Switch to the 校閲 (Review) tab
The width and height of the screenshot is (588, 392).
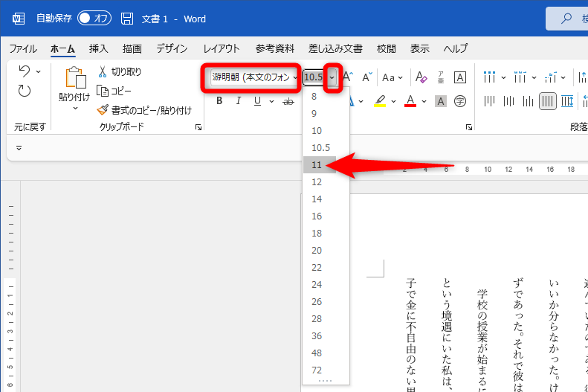(x=387, y=49)
